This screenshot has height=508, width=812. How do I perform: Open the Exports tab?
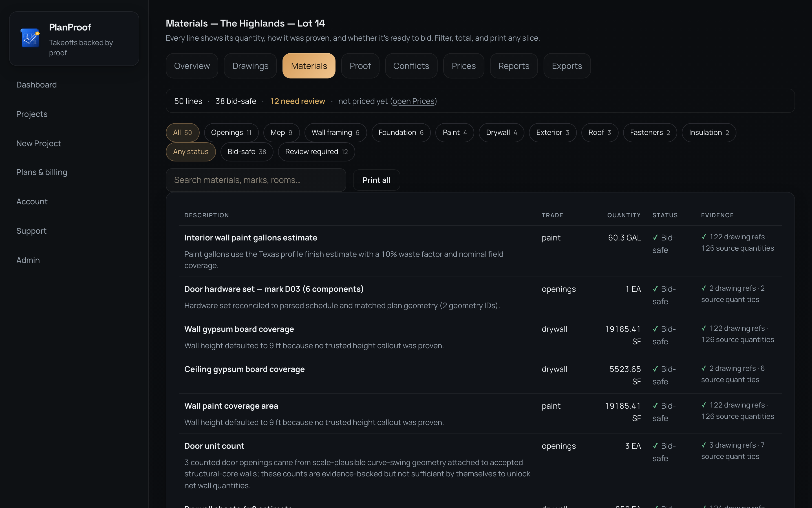(567, 66)
